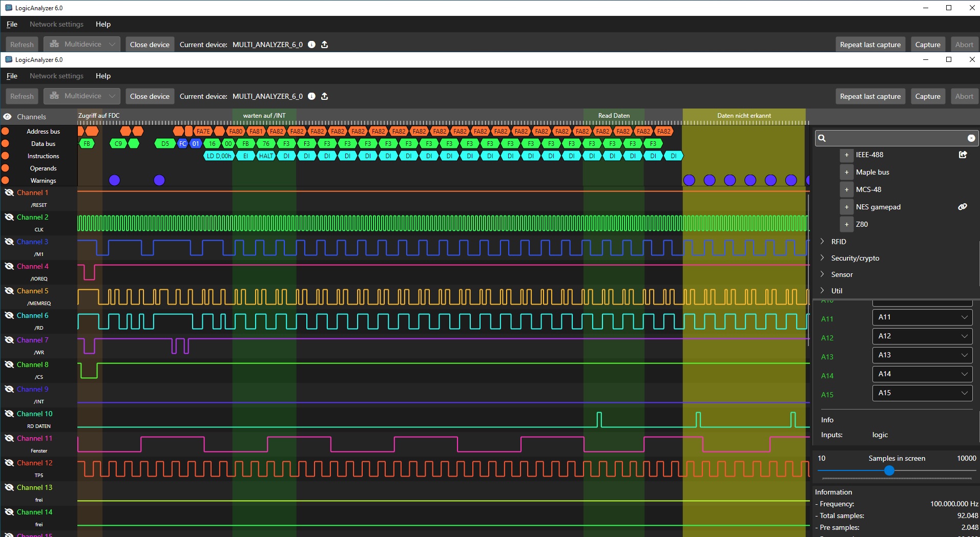Click the share icon next to IEEE-488
This screenshot has width=980, height=537.
(963, 155)
